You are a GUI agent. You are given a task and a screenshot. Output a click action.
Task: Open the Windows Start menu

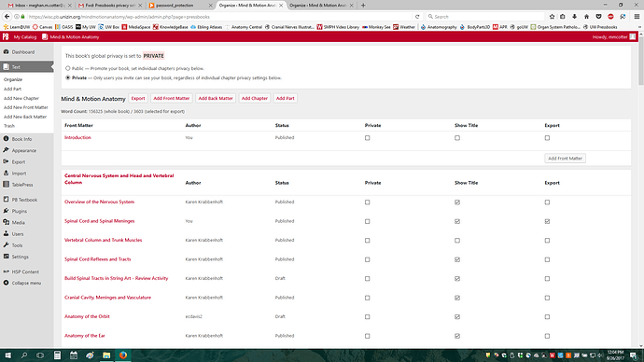[x=7, y=355]
